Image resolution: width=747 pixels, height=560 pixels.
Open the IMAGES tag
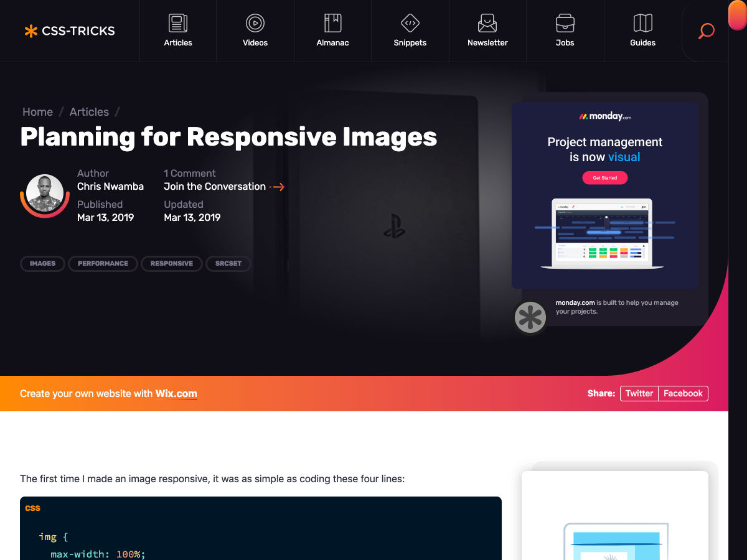pyautogui.click(x=42, y=264)
